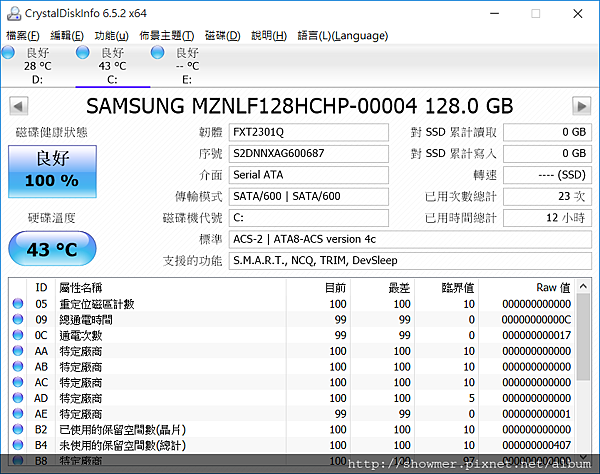Click status orb of attribute AD row

pos(18,398)
